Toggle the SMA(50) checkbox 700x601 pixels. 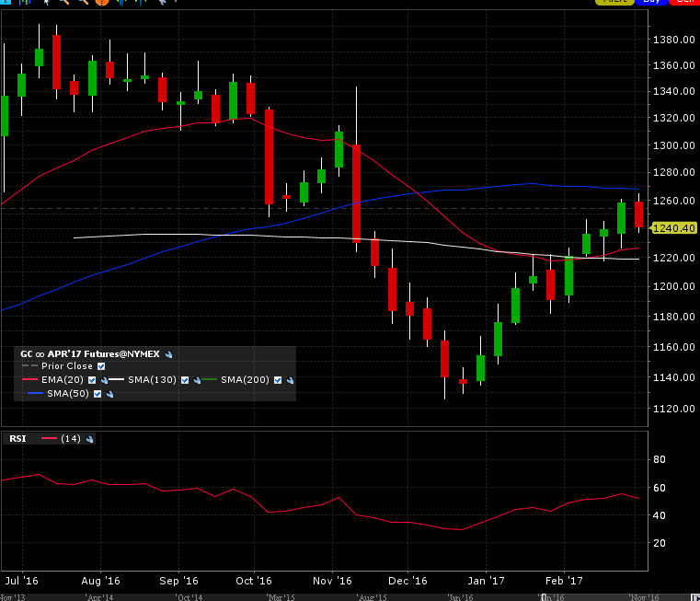[x=98, y=394]
